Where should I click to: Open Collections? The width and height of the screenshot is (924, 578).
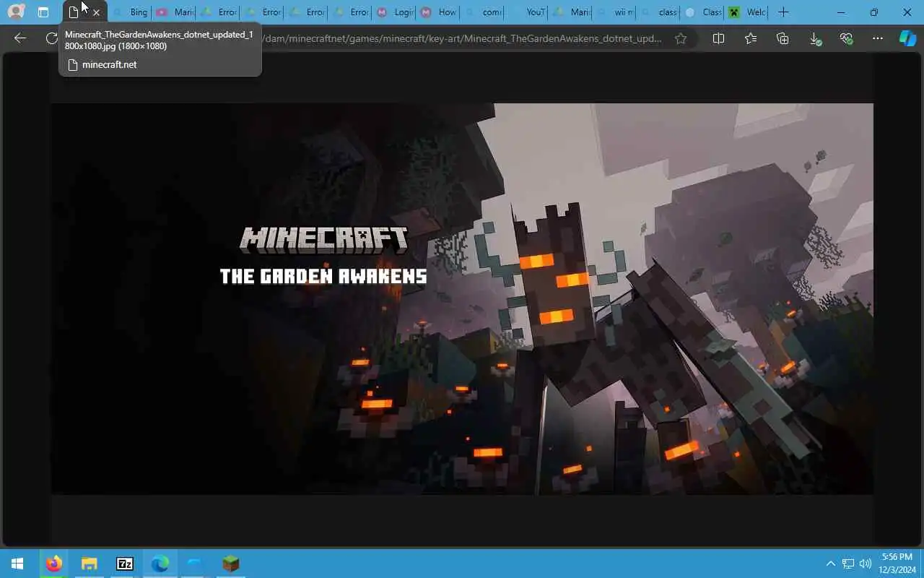point(783,38)
